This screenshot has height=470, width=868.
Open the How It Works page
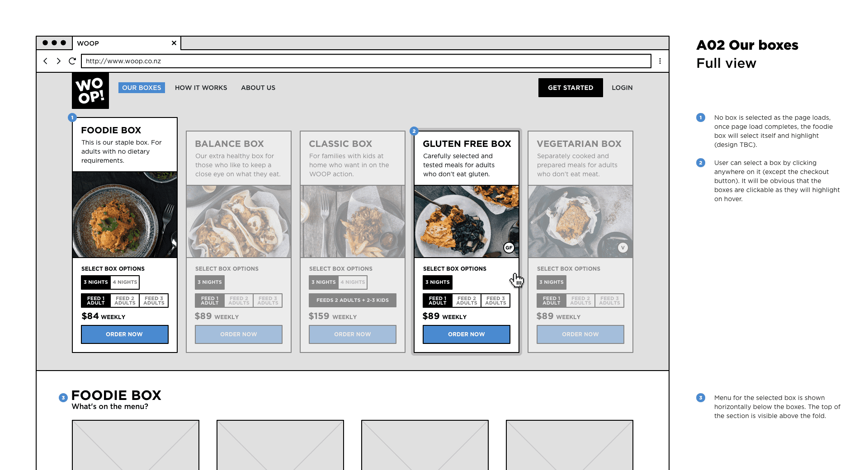coord(201,88)
